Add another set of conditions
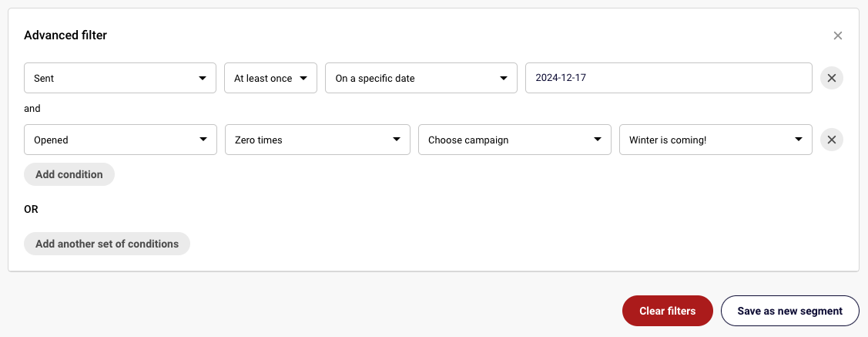Image resolution: width=868 pixels, height=337 pixels. point(107,244)
